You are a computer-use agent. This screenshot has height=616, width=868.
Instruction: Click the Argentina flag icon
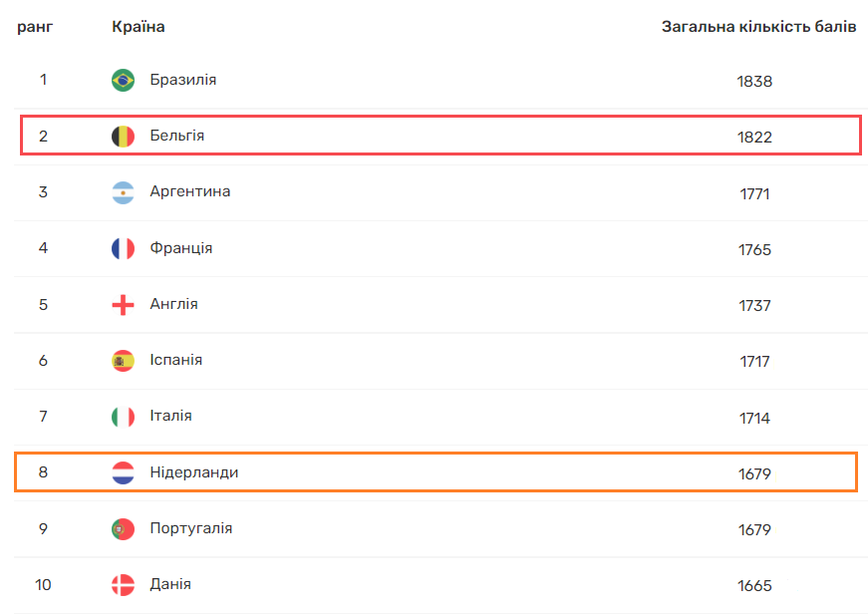123,192
